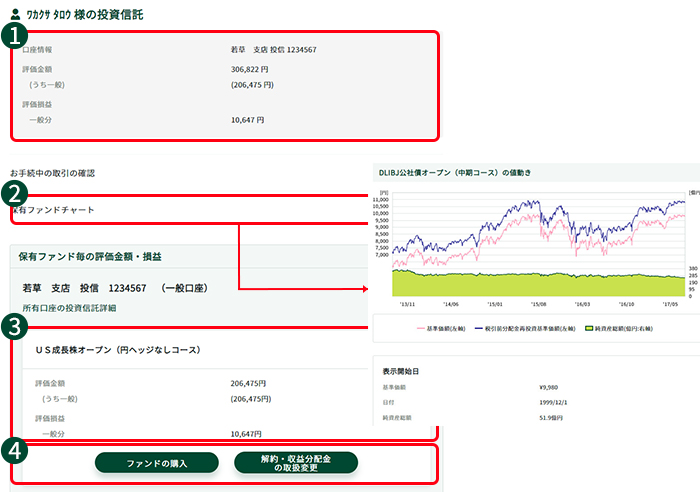Viewport: 700px width, 492px height.
Task: Click the user profile icon beside ワカクサ タロウ
Action: pos(15,14)
